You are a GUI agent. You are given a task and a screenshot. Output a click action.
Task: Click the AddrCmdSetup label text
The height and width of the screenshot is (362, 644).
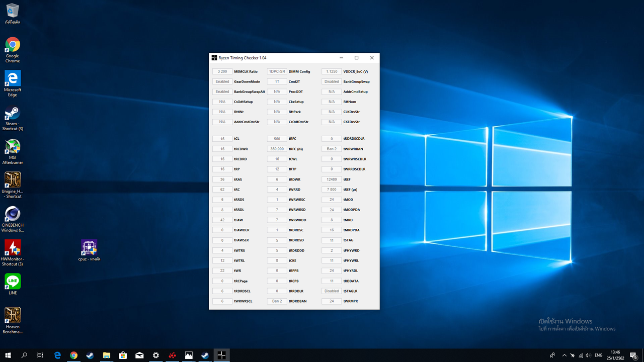(x=356, y=92)
